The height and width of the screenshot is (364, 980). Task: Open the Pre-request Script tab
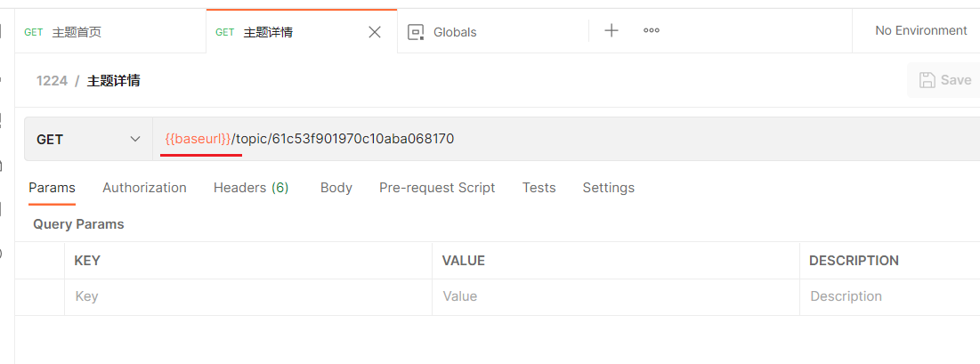(x=437, y=188)
